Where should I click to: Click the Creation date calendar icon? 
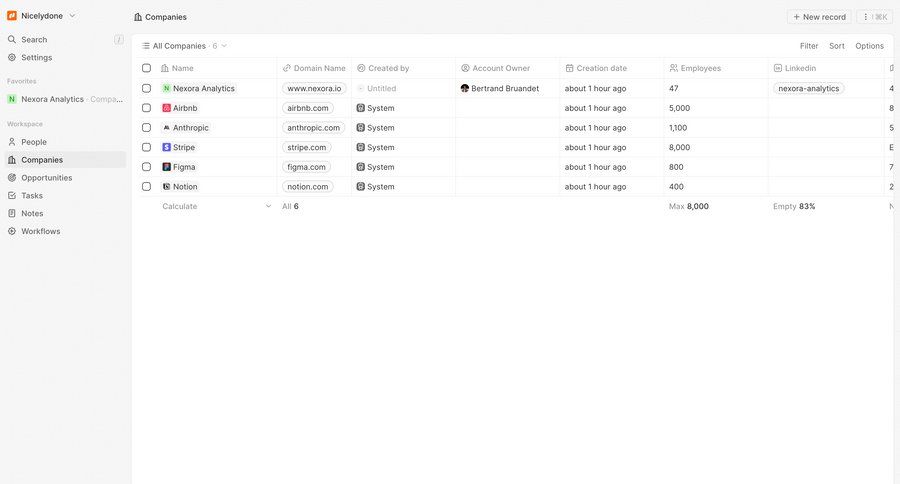tap(569, 68)
